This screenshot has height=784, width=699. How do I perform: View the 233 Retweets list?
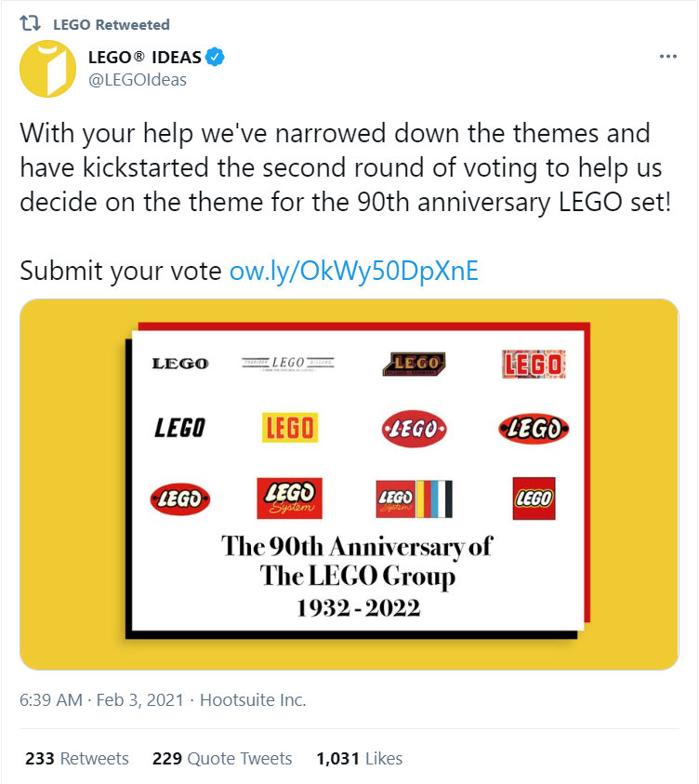pos(77,758)
